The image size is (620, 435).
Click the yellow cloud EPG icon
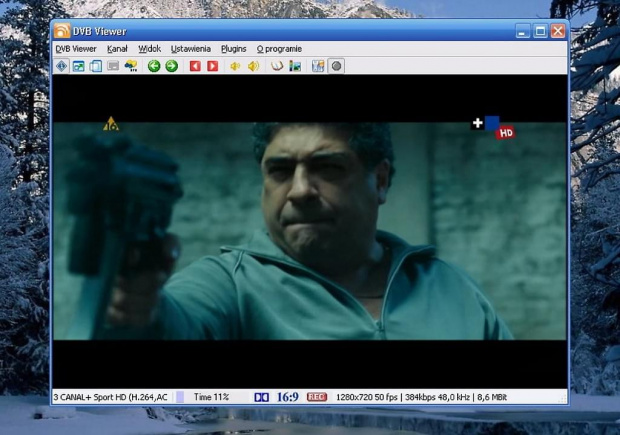coord(131,66)
